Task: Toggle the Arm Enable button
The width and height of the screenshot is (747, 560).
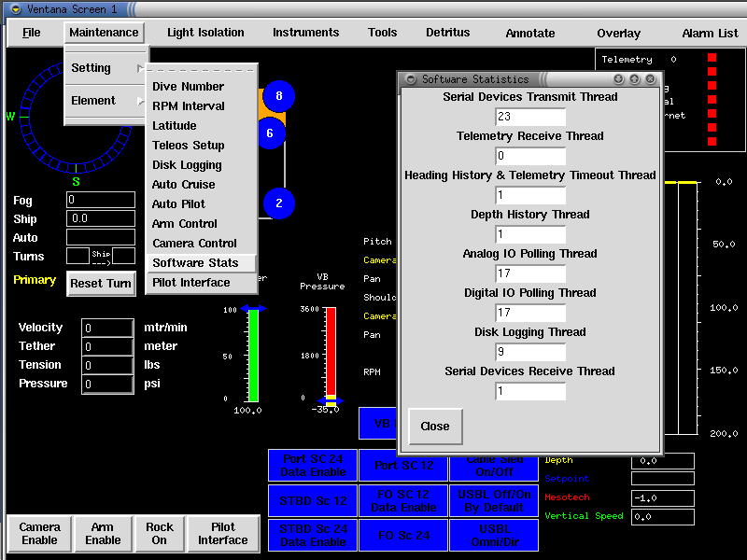Action: click(x=103, y=534)
